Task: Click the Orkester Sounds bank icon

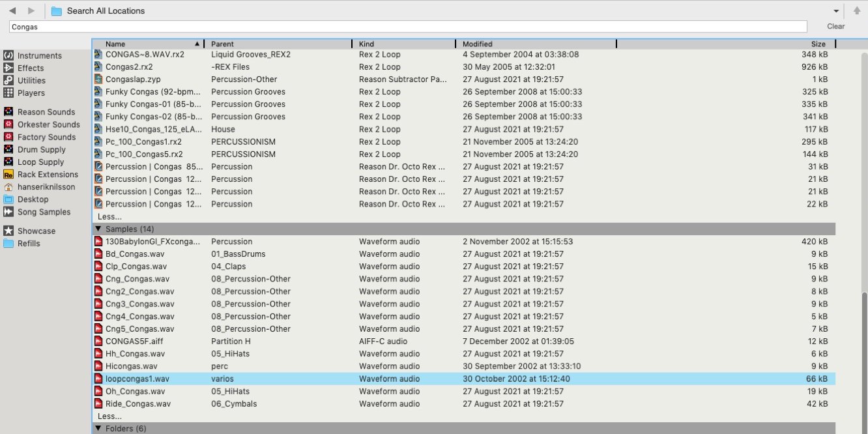Action: 8,124
